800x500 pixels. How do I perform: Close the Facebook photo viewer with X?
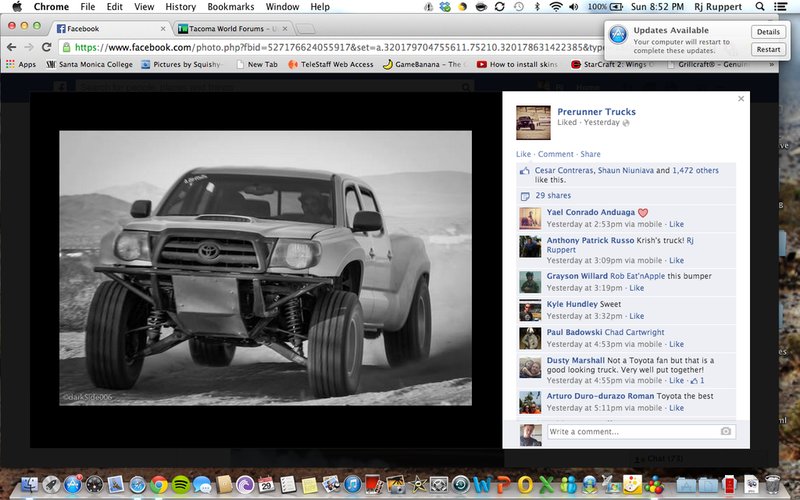pyautogui.click(x=741, y=99)
